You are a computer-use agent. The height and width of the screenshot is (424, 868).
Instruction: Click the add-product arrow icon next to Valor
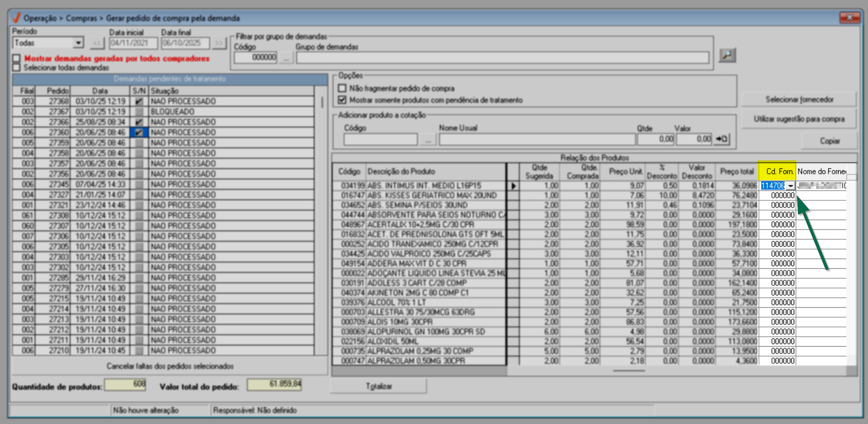click(x=722, y=139)
